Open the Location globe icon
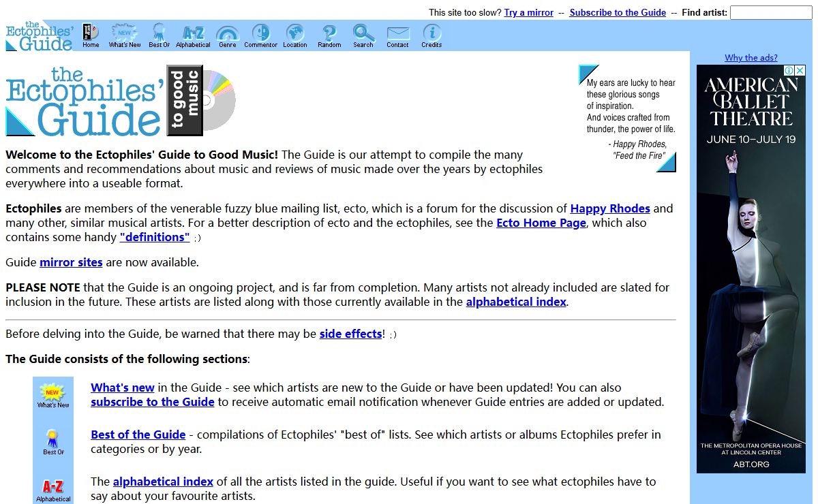Image resolution: width=818 pixels, height=504 pixels. [x=295, y=36]
